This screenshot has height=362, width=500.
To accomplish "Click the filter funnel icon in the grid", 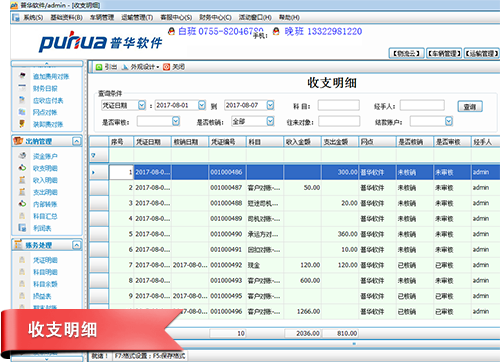I will coord(93,155).
